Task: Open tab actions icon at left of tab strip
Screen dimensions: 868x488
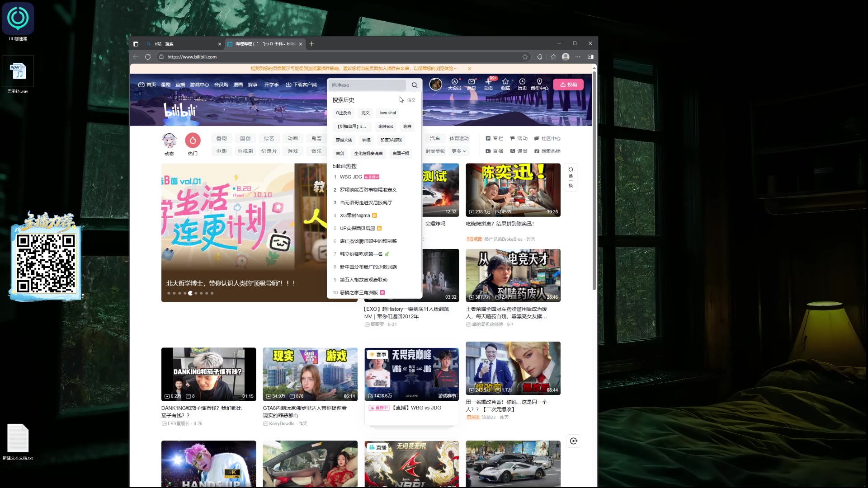Action: [x=136, y=44]
